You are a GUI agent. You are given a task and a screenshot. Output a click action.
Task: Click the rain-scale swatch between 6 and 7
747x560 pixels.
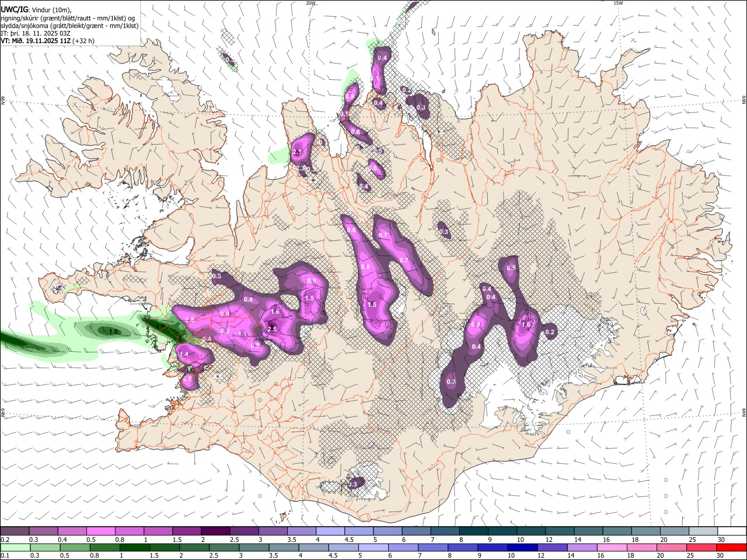[x=403, y=548]
